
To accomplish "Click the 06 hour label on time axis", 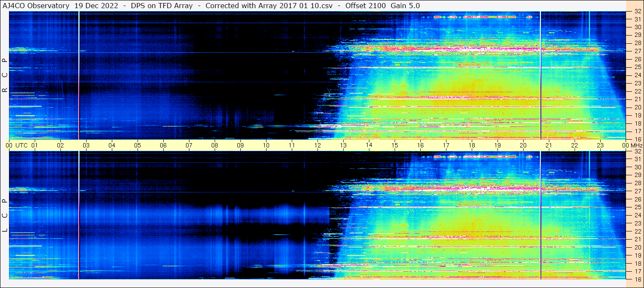I will click(x=163, y=145).
